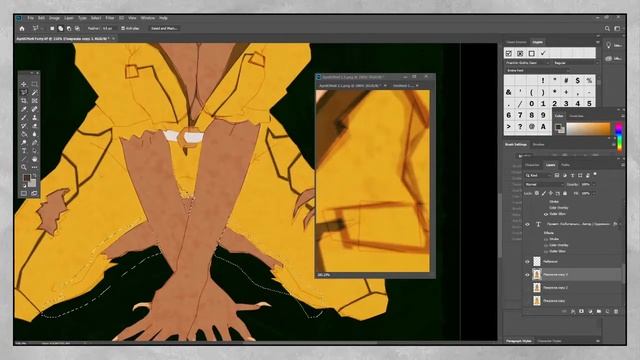Toggle Lock image pixels brush icon

544,193
